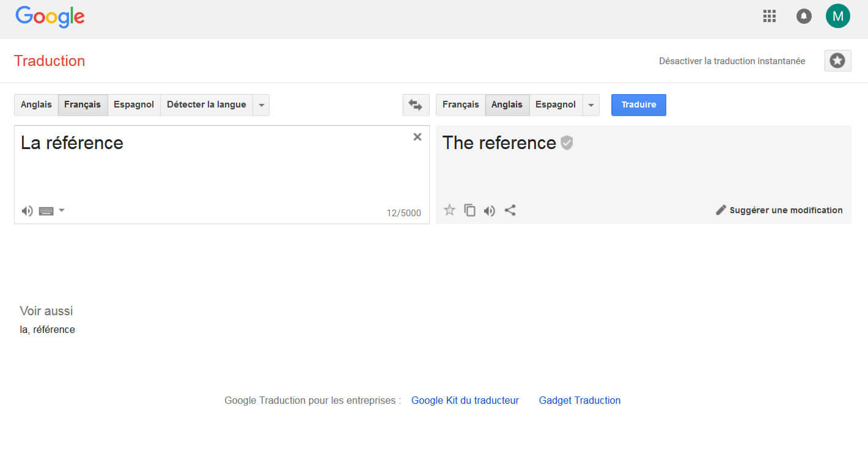Open the Google apps grid

(770, 16)
